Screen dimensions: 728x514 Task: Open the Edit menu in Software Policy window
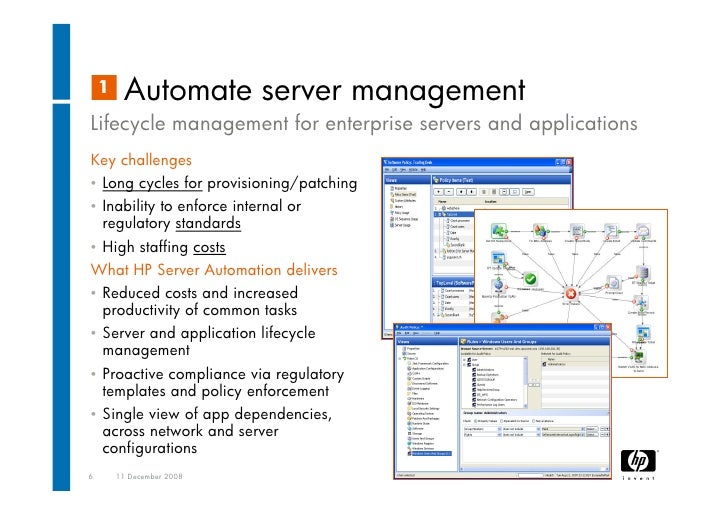pos(394,169)
